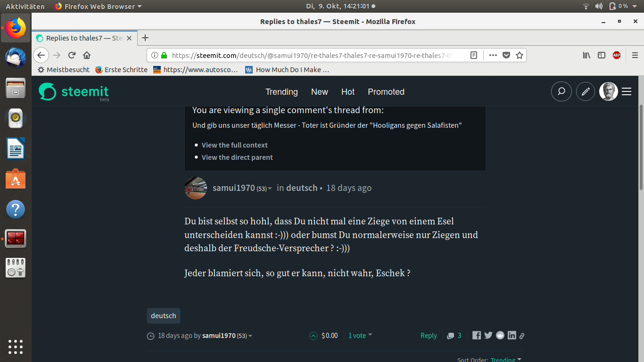Share comment on Reddit
The width and height of the screenshot is (644, 362).
(500, 336)
